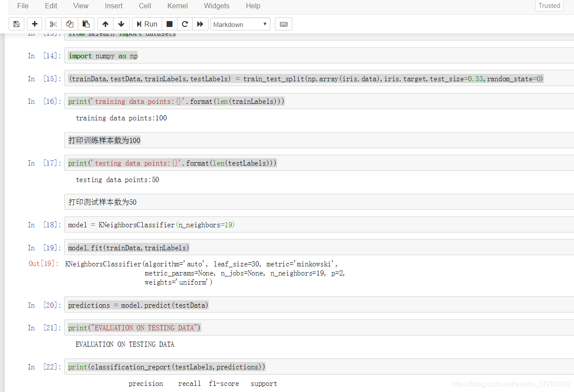Click the Out[19] output prompt
The height and width of the screenshot is (392, 574).
(x=43, y=263)
